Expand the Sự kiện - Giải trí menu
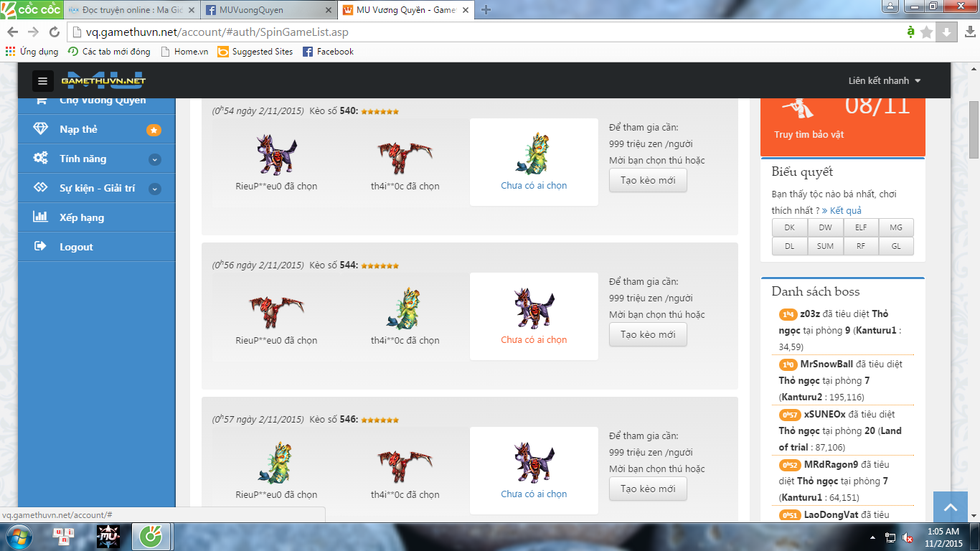This screenshot has width=980, height=551. click(154, 189)
